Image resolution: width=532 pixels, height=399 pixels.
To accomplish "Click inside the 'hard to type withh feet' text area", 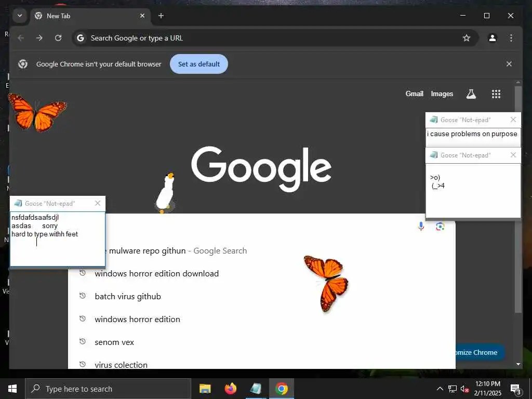I will pos(58,239).
